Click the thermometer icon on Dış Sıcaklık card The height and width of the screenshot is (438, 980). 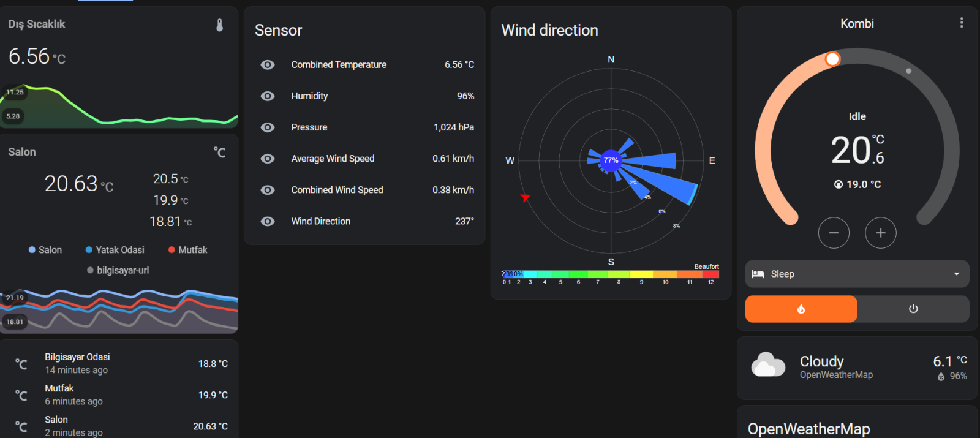click(220, 25)
